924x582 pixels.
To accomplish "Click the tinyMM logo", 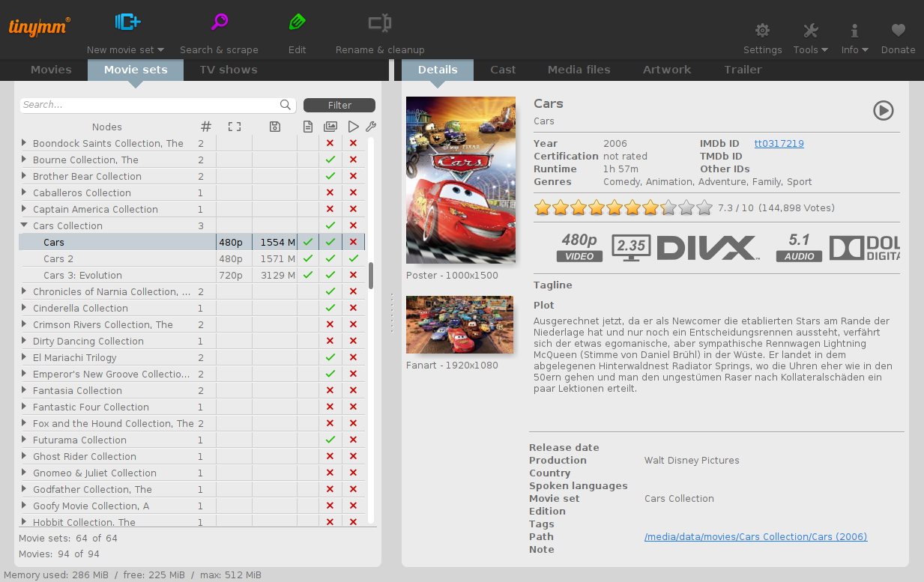I will [40, 26].
